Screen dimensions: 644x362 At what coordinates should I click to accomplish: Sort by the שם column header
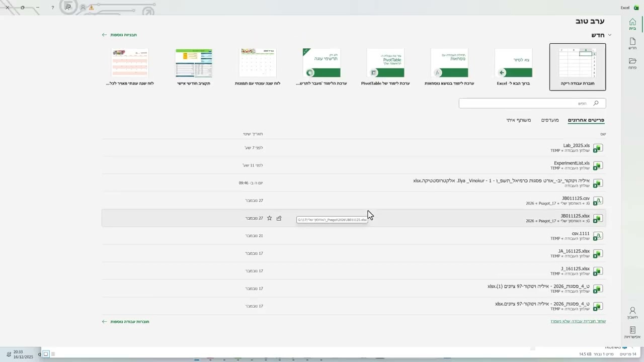603,134
